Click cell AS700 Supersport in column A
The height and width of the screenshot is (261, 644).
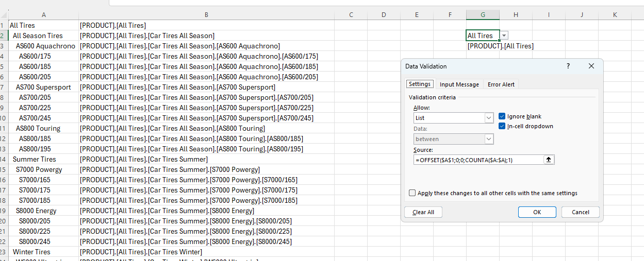click(x=43, y=87)
